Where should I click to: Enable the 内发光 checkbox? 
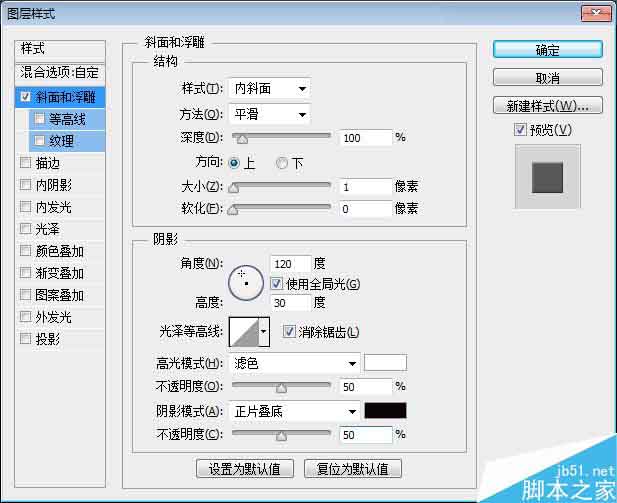(26, 207)
